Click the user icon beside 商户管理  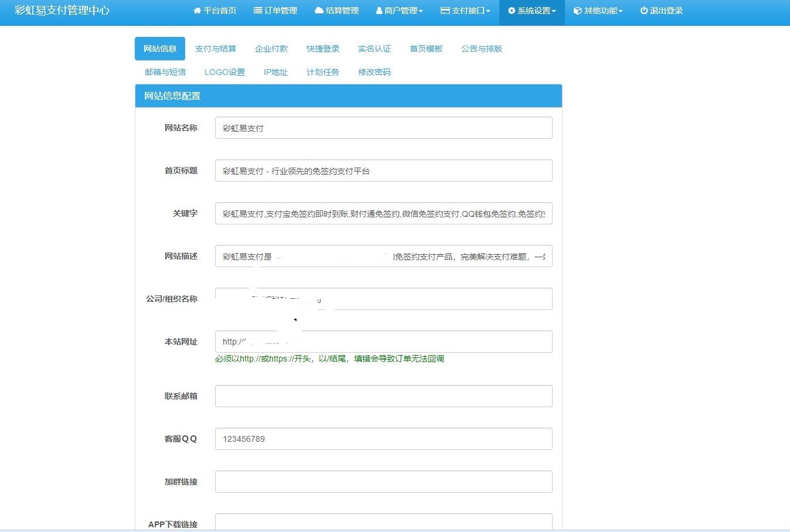click(x=379, y=11)
